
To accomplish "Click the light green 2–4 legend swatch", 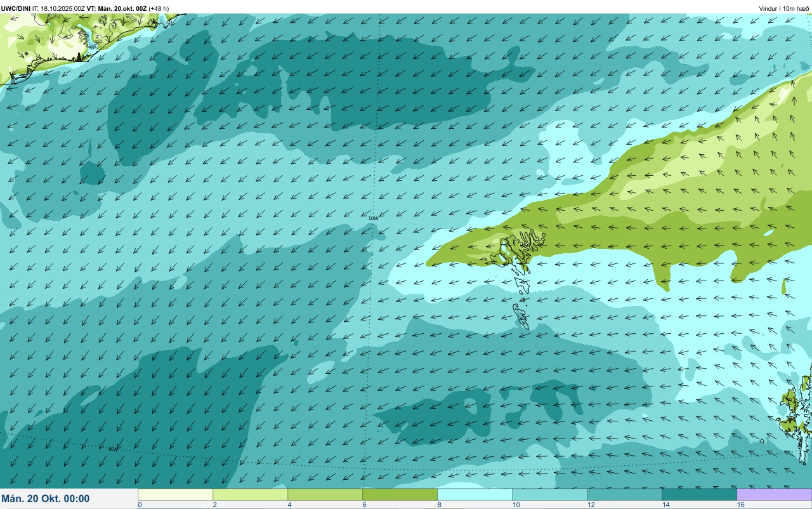I will 251,494.
